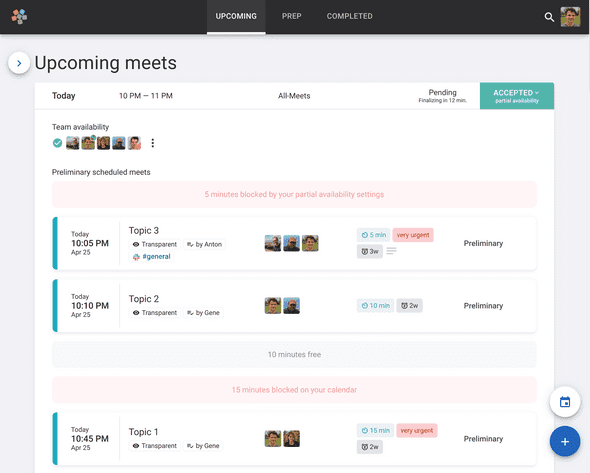Click the very urgent label on Topic 1
Screen dimensions: 590x473
417,430
